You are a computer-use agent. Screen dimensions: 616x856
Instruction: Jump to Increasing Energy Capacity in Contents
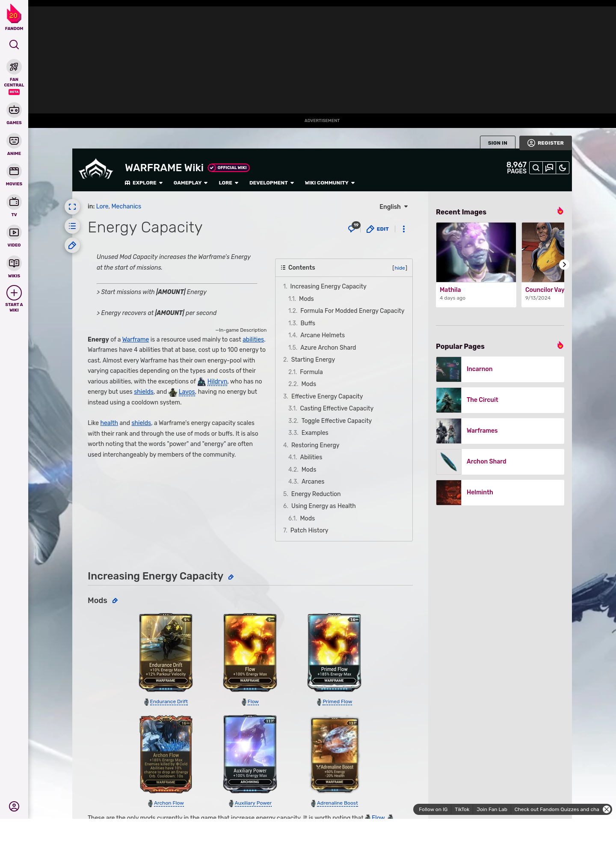pos(328,286)
